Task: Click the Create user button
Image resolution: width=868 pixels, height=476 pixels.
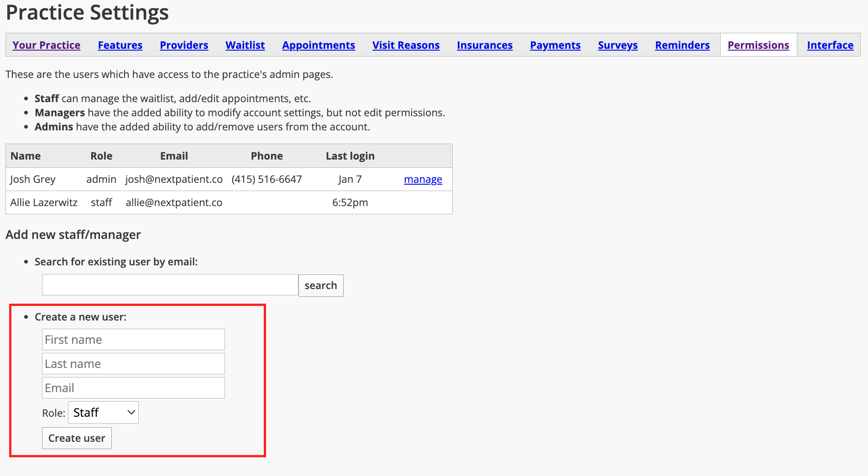Action: (77, 438)
